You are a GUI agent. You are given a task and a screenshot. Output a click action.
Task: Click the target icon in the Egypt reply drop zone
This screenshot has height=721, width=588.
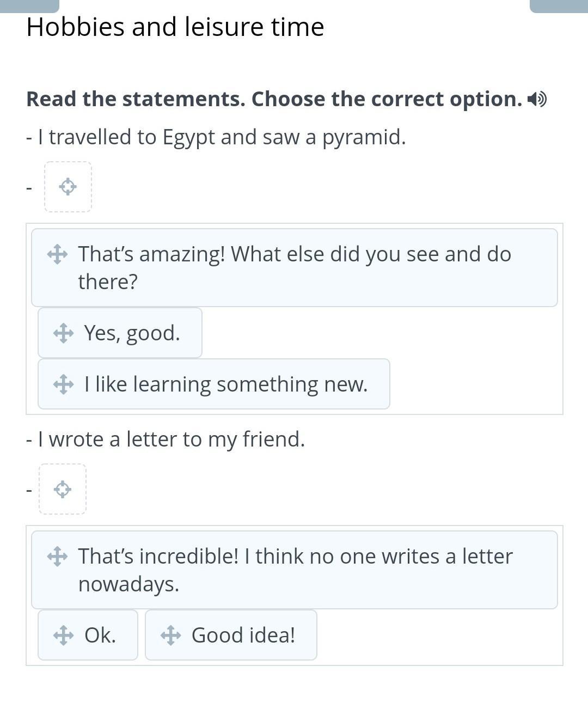click(68, 187)
